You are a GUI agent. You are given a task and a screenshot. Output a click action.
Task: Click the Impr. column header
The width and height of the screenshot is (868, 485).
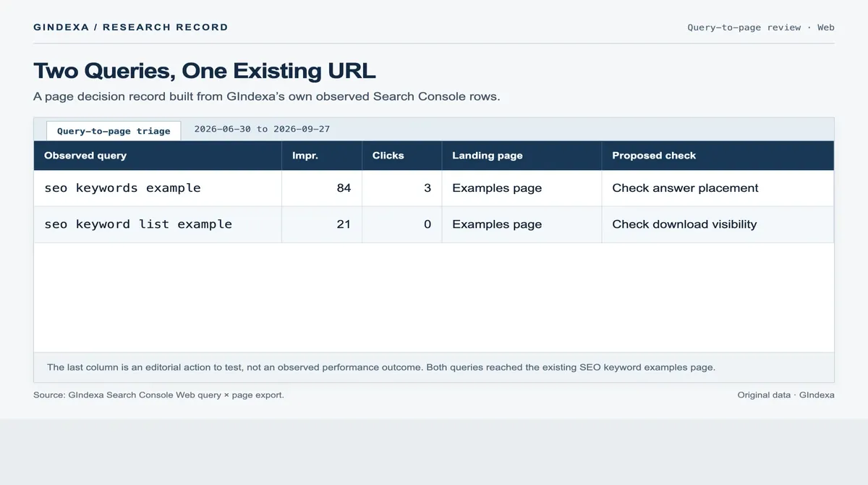pos(322,156)
